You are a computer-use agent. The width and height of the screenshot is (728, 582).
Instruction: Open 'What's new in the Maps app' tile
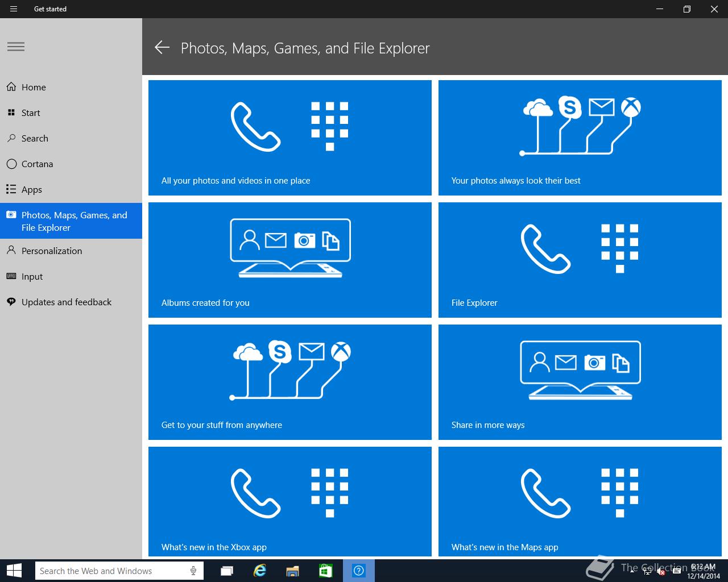[x=580, y=501]
